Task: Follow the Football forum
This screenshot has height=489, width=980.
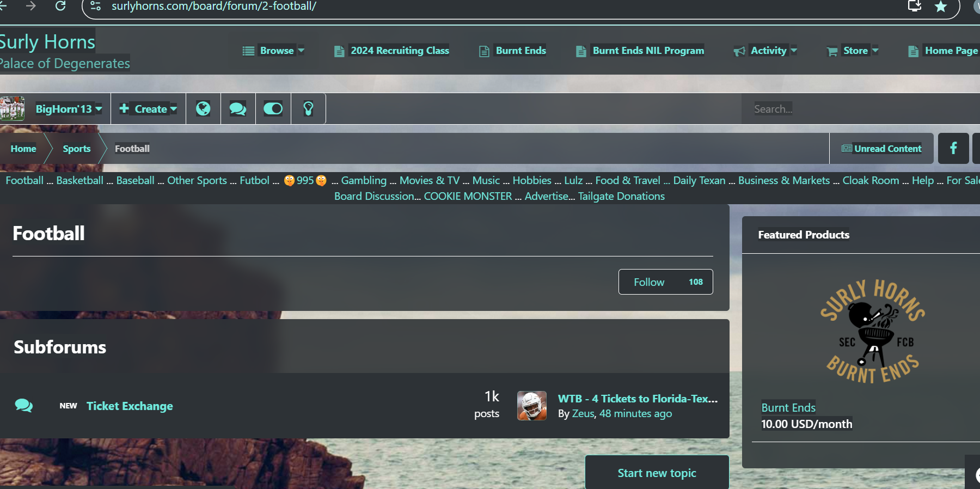Action: tap(649, 282)
